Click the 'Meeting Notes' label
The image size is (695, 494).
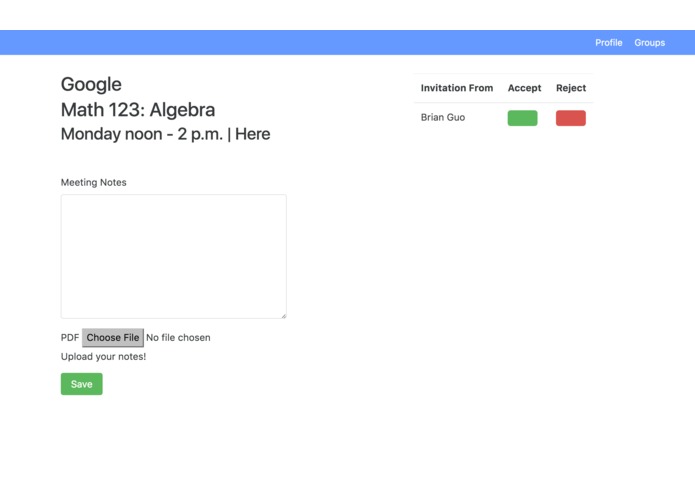[x=94, y=182]
